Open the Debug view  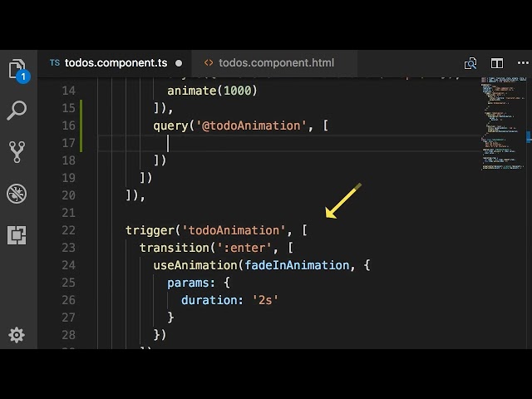tap(17, 194)
